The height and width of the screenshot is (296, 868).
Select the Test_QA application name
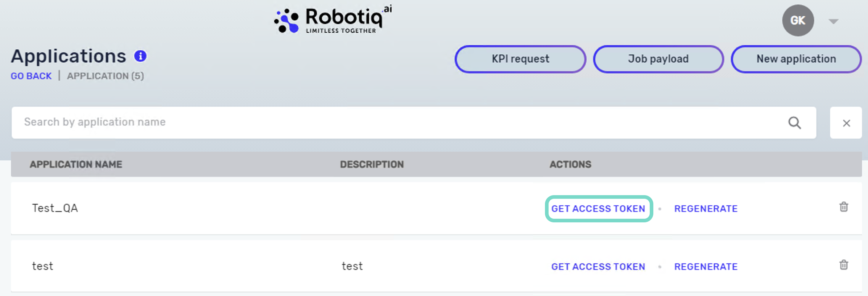(x=55, y=208)
